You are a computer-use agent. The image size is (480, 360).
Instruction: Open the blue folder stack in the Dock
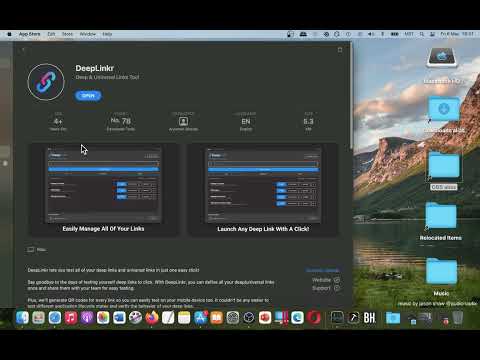pyautogui.click(x=393, y=318)
